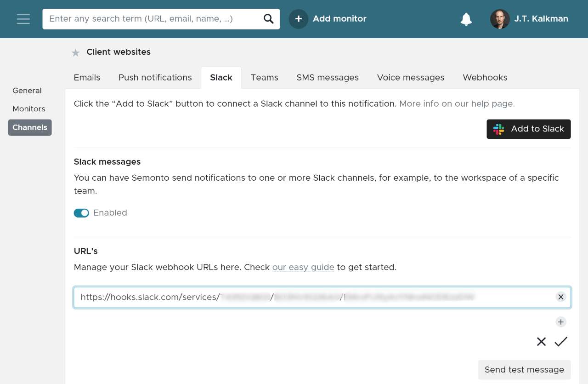The height and width of the screenshot is (384, 588).
Task: Clear the Slack webhook URL field
Action: click(x=561, y=297)
